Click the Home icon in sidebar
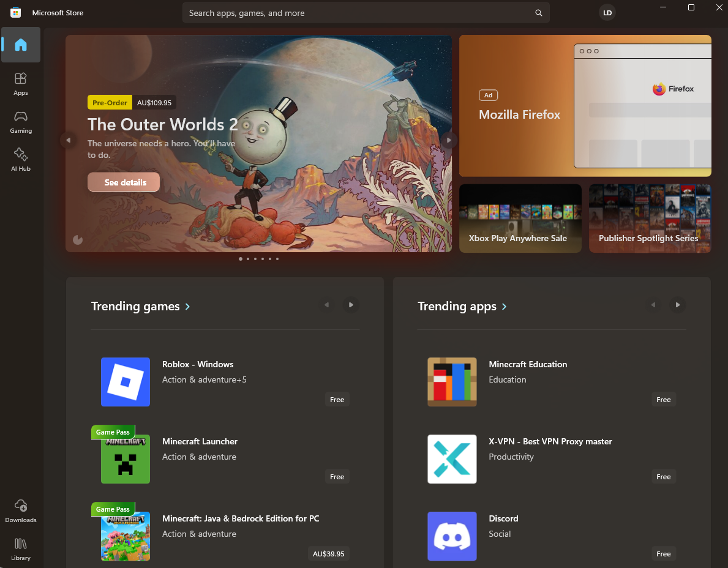This screenshot has height=568, width=728. [21, 45]
